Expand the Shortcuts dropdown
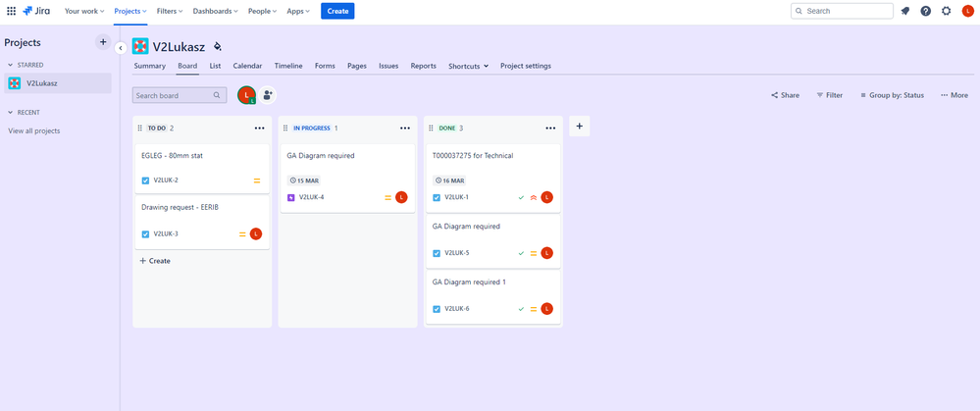 [x=468, y=66]
